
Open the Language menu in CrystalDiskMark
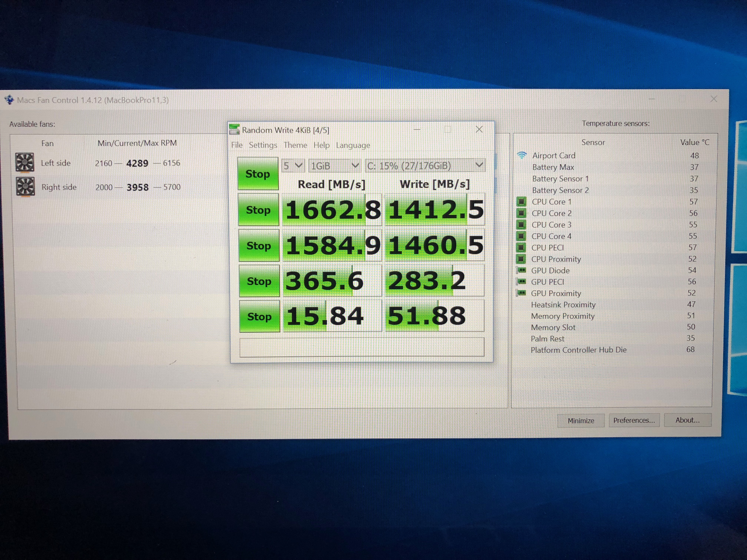click(x=353, y=146)
